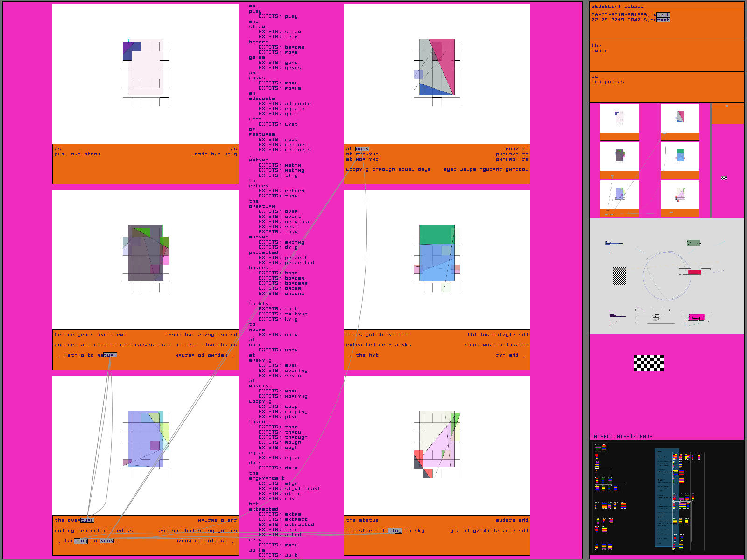This screenshot has width=747, height=560.
Task: Select the green and blue rectangle thumbnail
Action: (680, 156)
